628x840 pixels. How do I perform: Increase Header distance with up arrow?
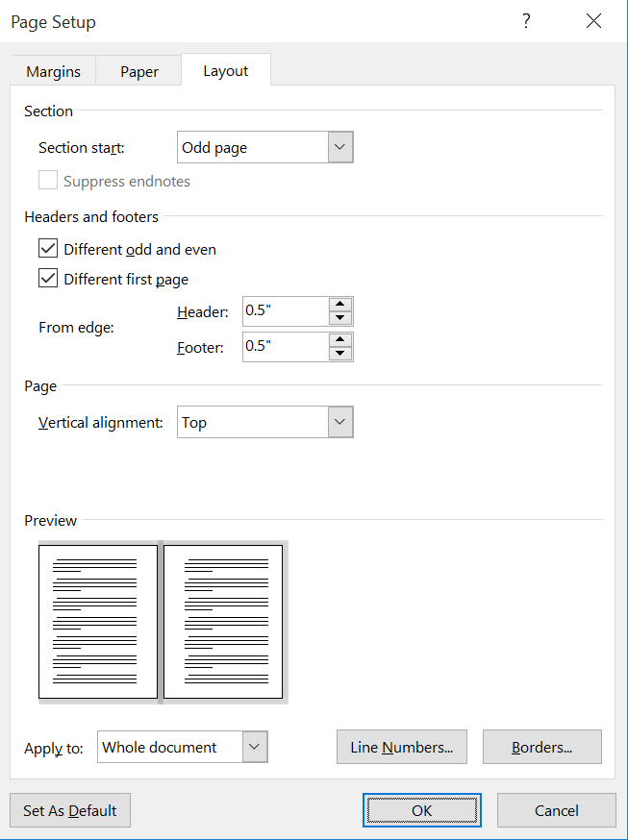(x=340, y=305)
